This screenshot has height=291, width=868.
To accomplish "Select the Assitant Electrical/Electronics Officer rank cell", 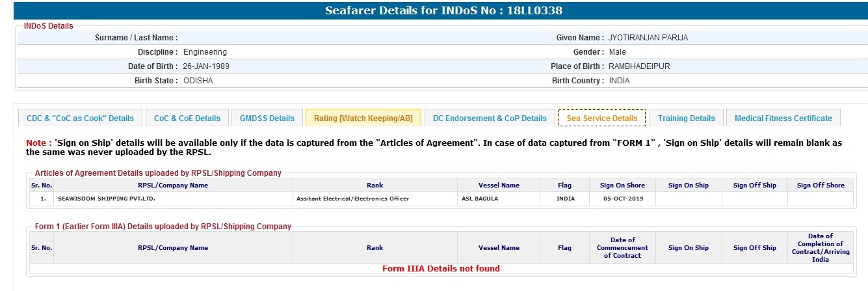I will [x=352, y=199].
